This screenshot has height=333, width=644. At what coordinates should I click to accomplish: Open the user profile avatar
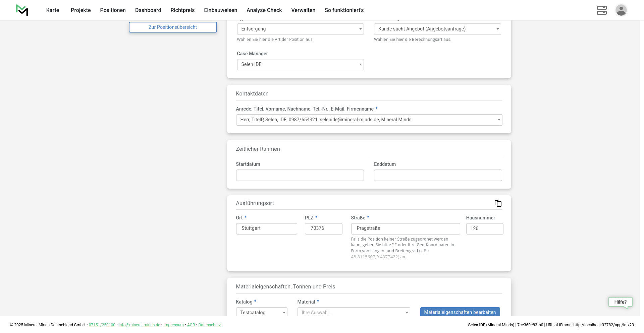click(x=621, y=10)
